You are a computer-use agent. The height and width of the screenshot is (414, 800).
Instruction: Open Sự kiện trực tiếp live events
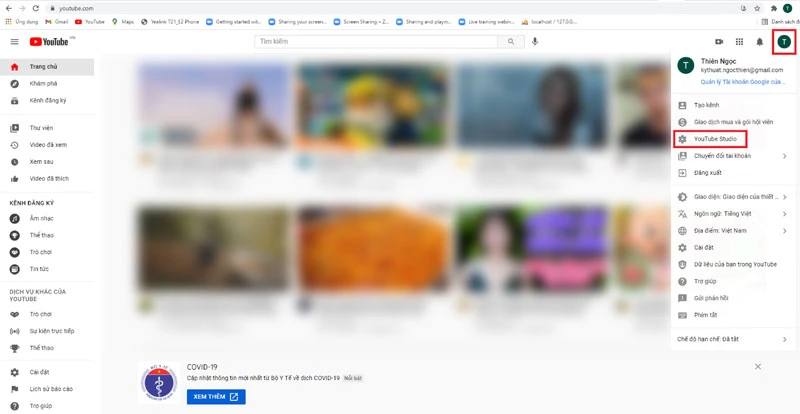tap(47, 331)
